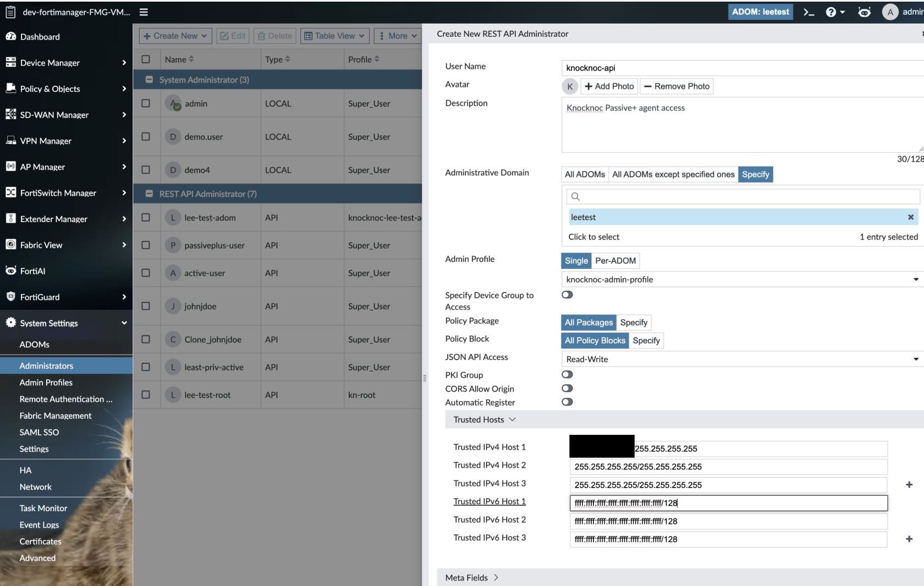Toggle CORS Allow Origin switch

pos(567,388)
